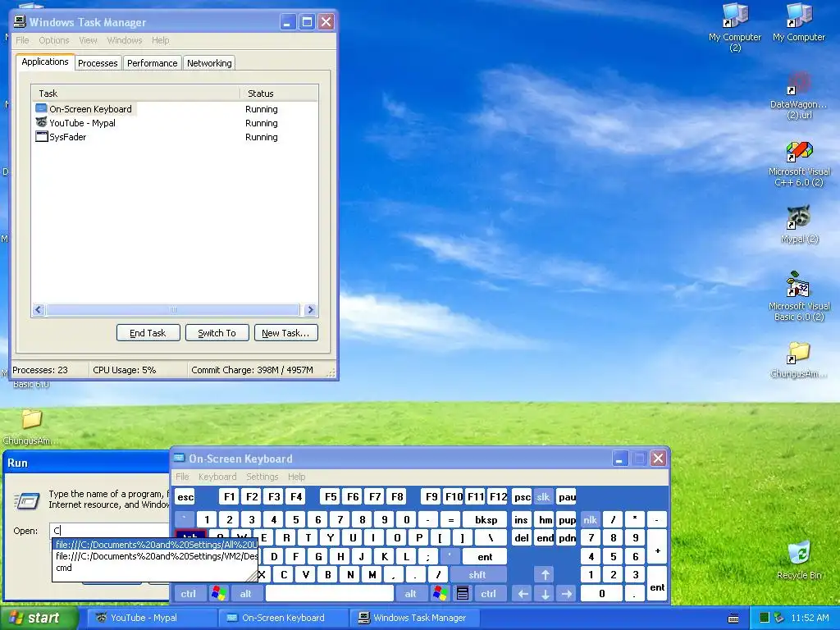Screen dimensions: 840x630
Task: Click task list scroll left arrow
Action: [38, 309]
